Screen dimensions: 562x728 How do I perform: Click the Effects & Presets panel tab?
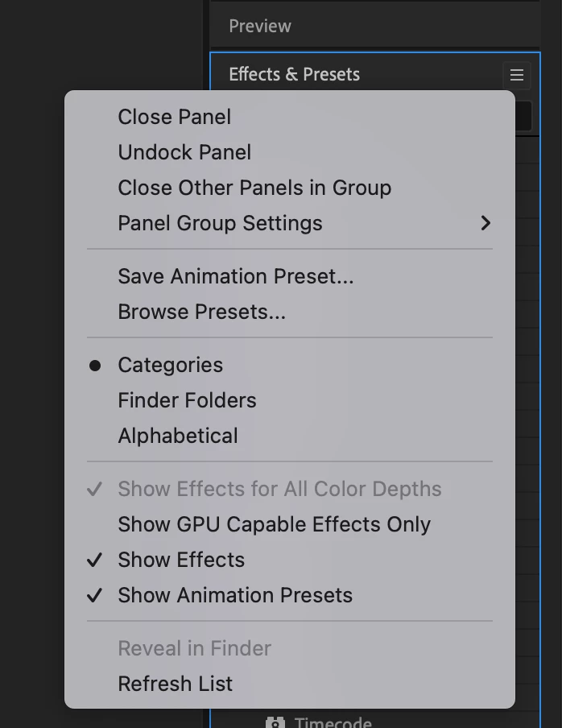click(294, 74)
